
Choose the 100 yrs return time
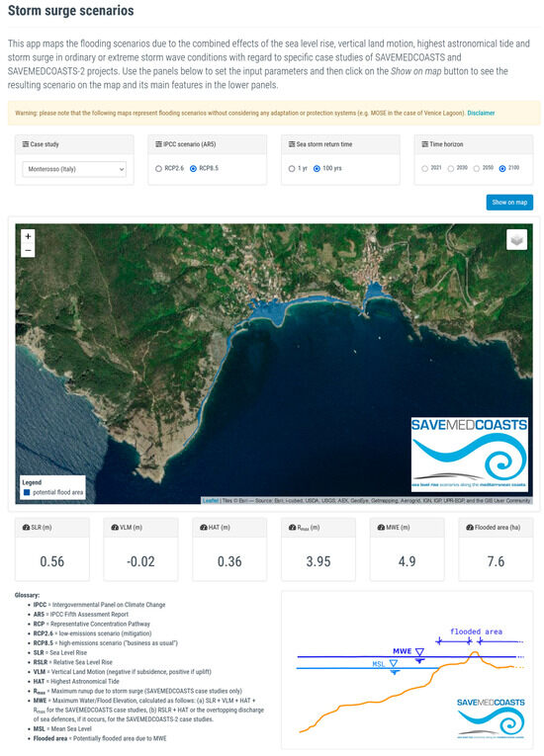[x=317, y=169]
